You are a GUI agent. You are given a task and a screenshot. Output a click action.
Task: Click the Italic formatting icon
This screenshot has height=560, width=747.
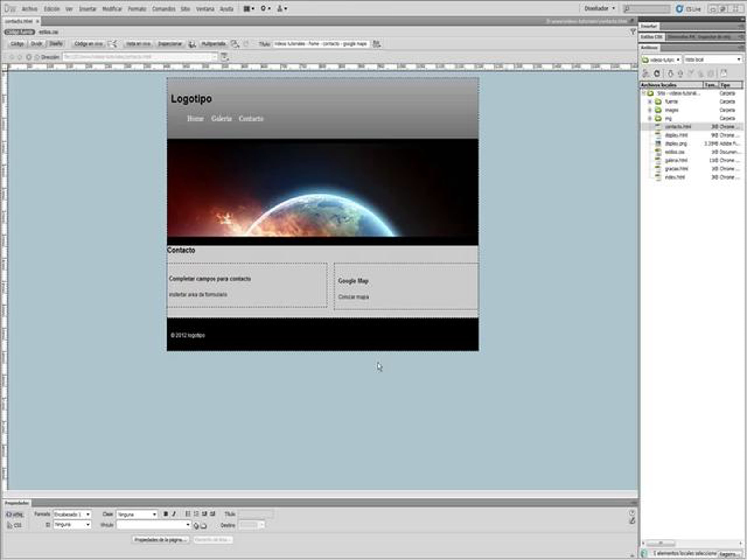click(x=174, y=514)
